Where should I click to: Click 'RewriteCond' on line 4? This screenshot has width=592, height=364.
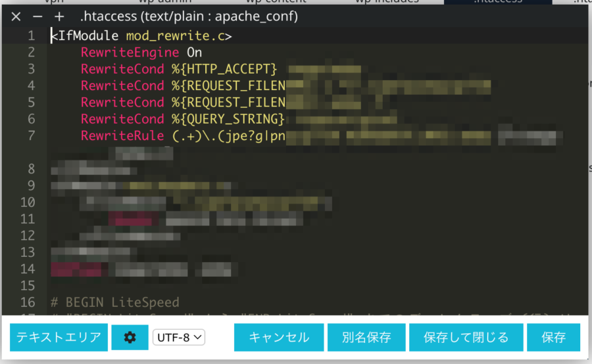tap(122, 86)
